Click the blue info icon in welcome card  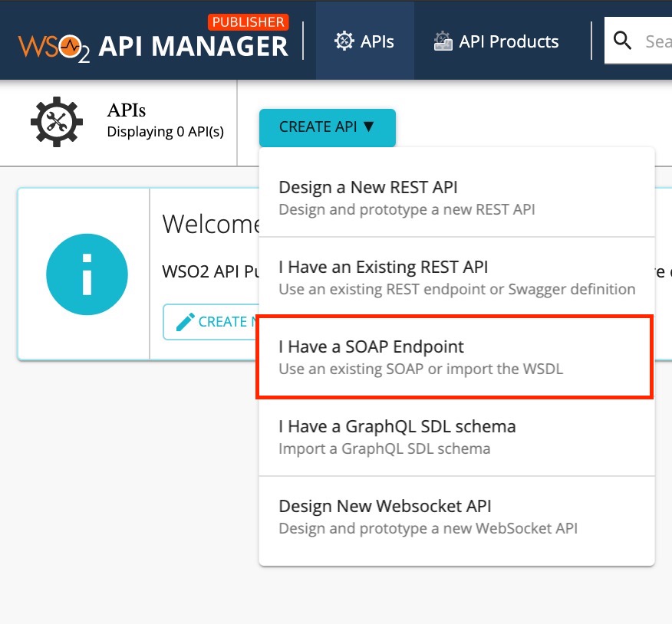(x=87, y=274)
